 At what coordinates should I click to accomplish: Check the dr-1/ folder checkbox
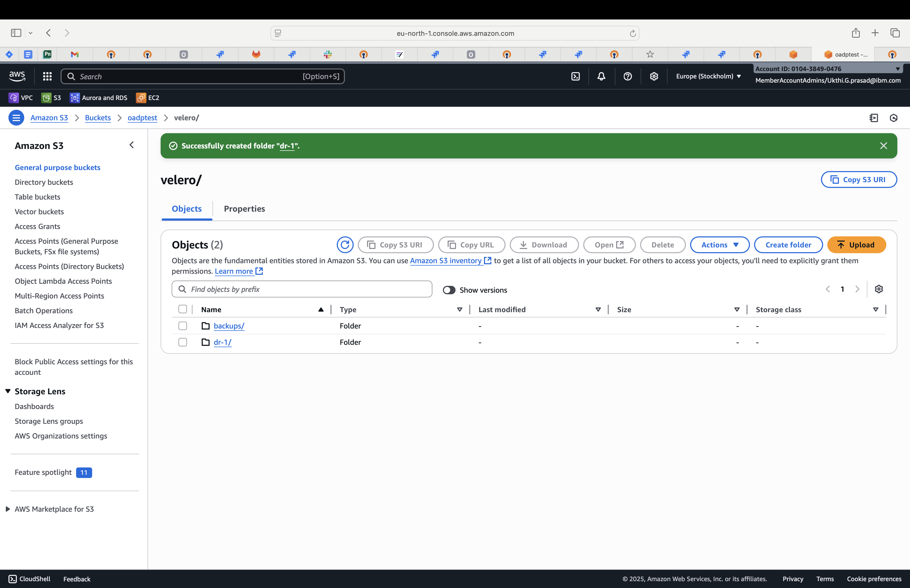click(x=182, y=342)
